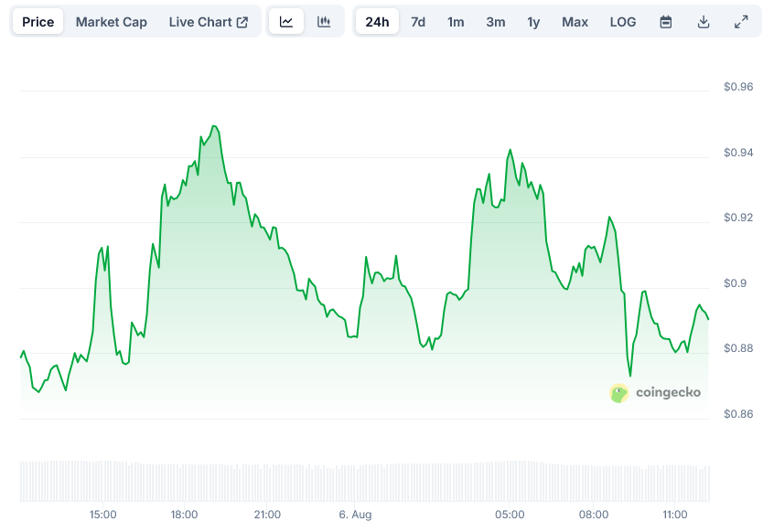Select the 3m time range
The width and height of the screenshot is (763, 532).
click(495, 22)
